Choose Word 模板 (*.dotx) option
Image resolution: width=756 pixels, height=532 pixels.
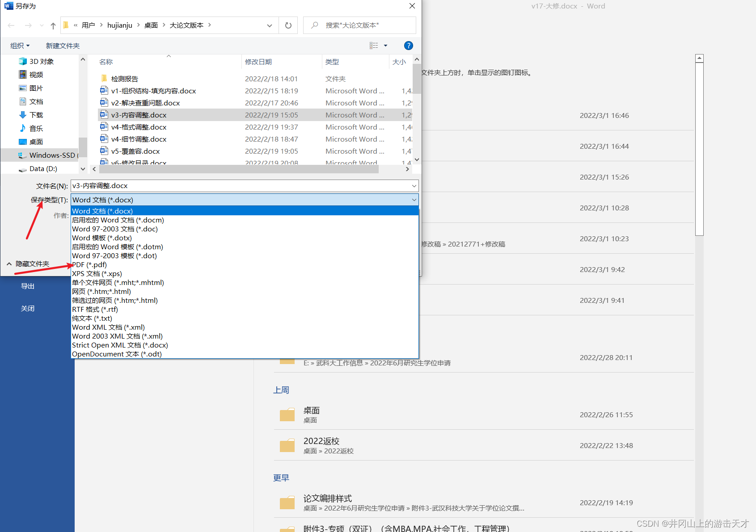(x=245, y=238)
